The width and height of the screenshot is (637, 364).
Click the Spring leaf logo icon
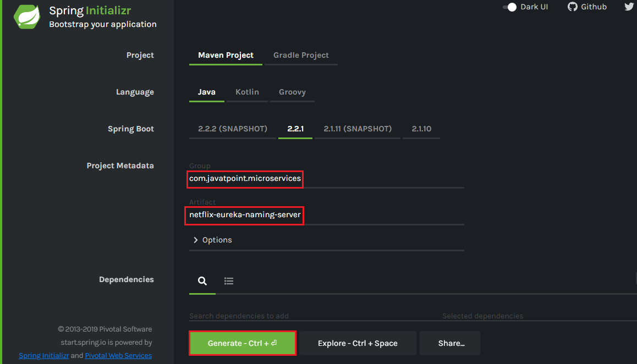pos(27,17)
